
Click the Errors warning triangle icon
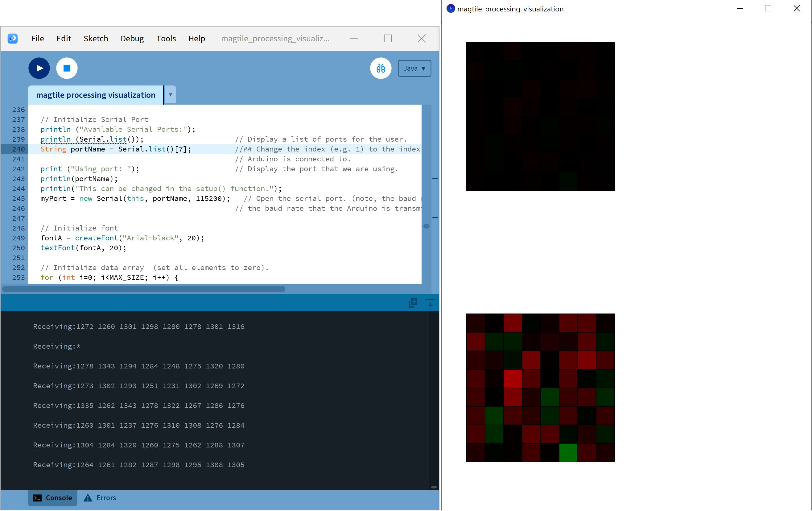pos(88,498)
